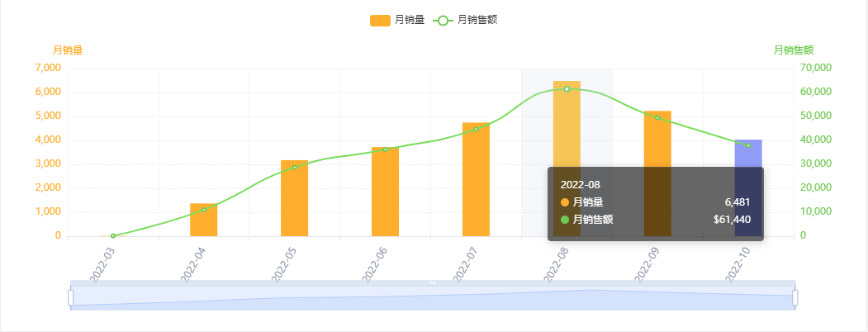
Task: Click the 2022-07 x-axis label
Action: 466,264
